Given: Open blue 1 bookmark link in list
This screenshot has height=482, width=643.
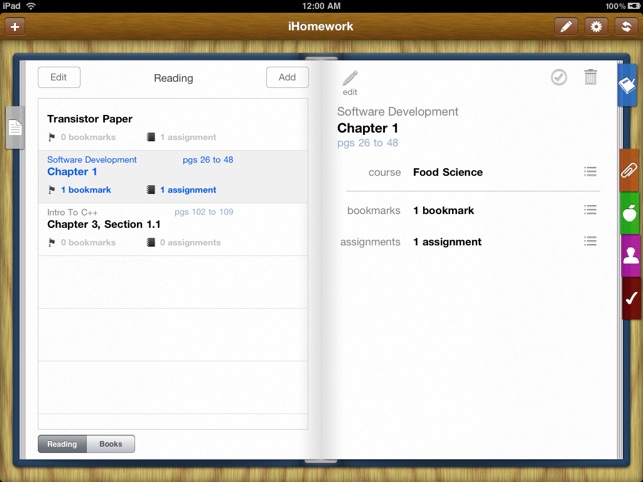Looking at the screenshot, I should pyautogui.click(x=86, y=190).
